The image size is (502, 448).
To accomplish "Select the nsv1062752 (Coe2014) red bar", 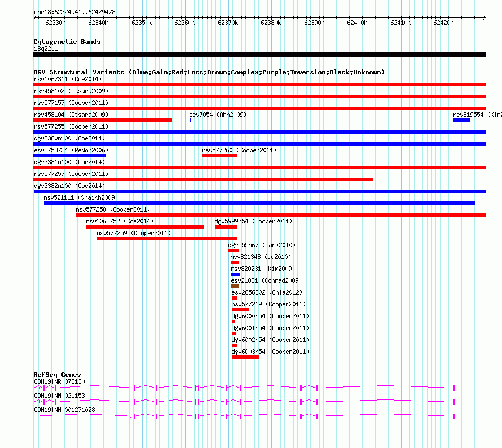I will 145,227.
